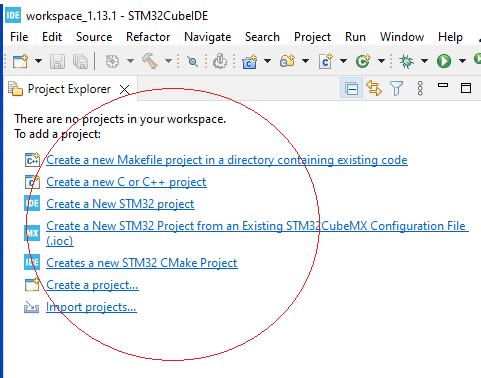
Task: Open the Debug configurations dropdown arrow
Action: pos(424,61)
